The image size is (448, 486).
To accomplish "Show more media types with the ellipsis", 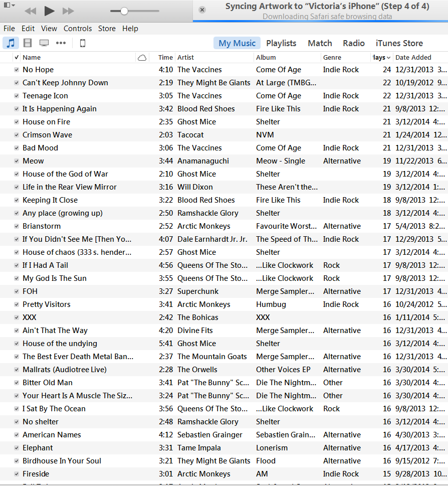I will point(61,43).
